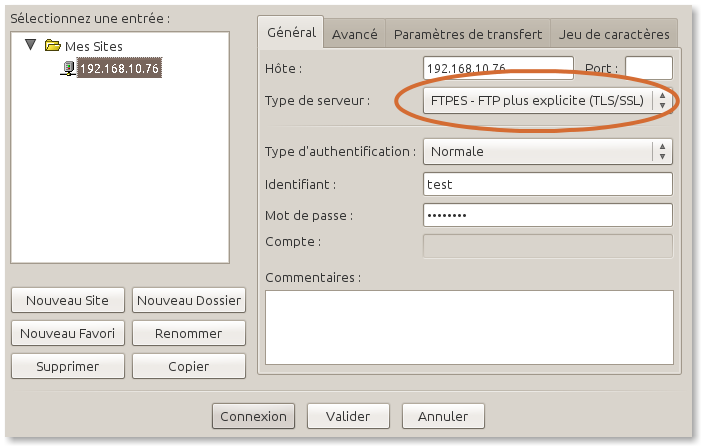The width and height of the screenshot is (701, 446).
Task: Click the Connexion button
Action: click(253, 416)
